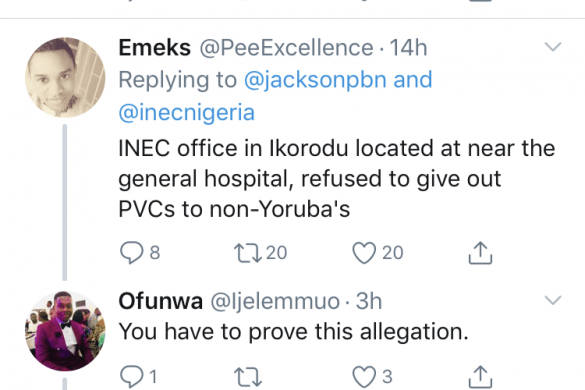Viewport: 585px width, 390px height.
Task: Expand options chevron on Ofunwa's tweet
Action: [553, 300]
